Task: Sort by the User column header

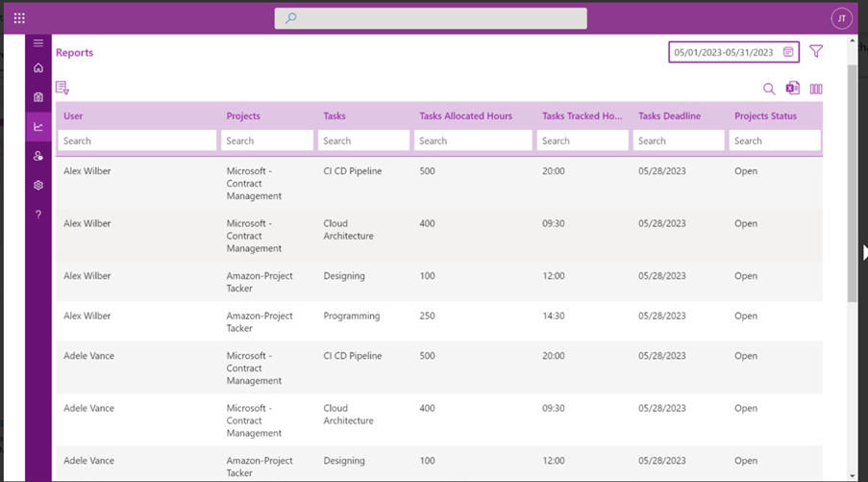Action: (x=74, y=116)
